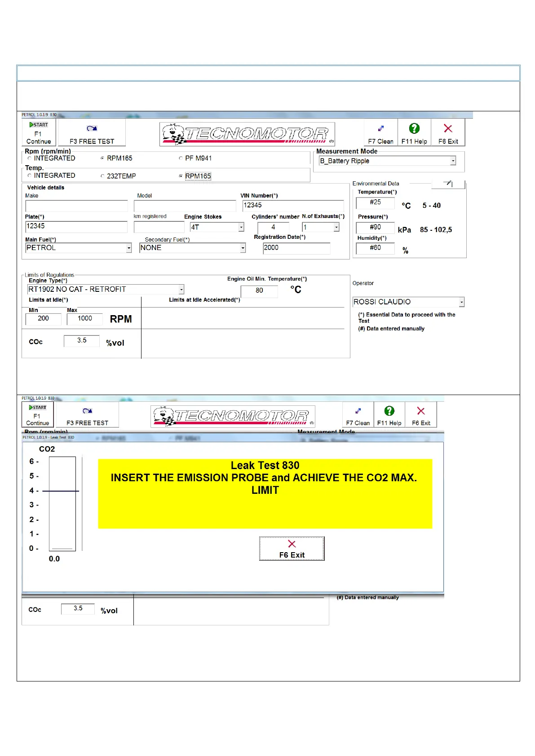Open F11 Help in lower window
Viewport: 535px width, 756px height.
pyautogui.click(x=389, y=414)
